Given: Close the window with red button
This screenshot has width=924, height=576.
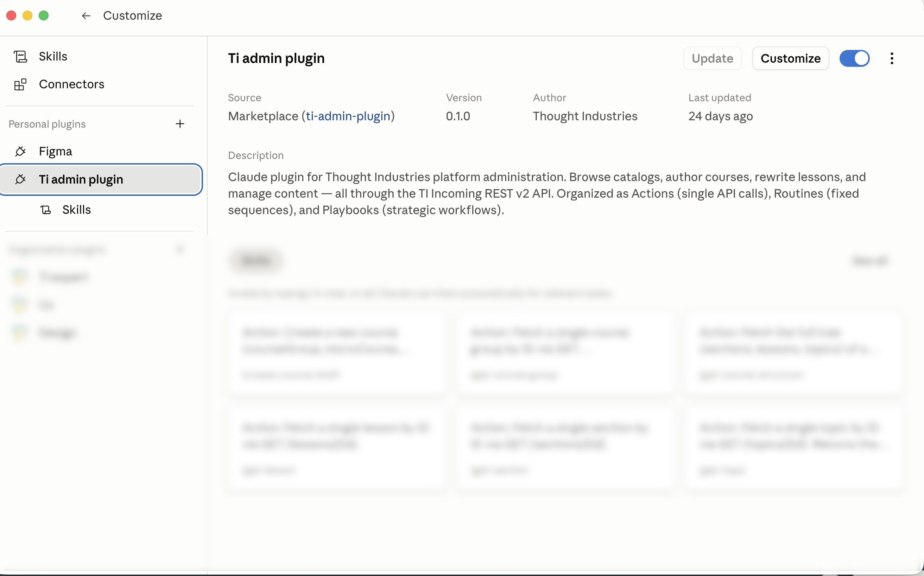Looking at the screenshot, I should (x=11, y=15).
